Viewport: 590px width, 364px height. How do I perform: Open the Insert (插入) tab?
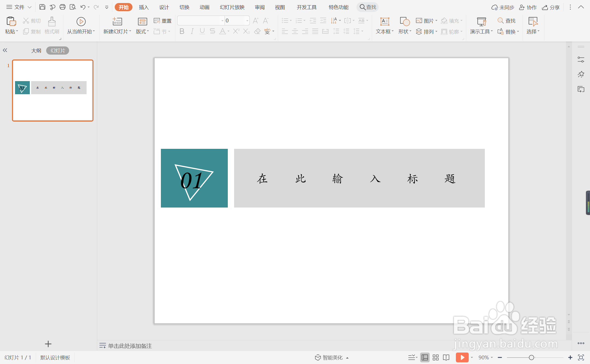(144, 7)
